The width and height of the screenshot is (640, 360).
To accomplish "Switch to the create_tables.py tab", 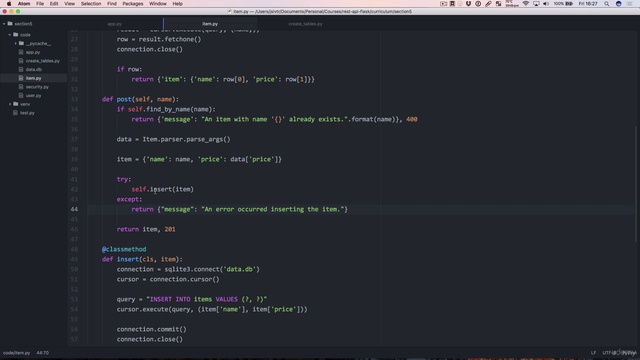I will coord(305,24).
